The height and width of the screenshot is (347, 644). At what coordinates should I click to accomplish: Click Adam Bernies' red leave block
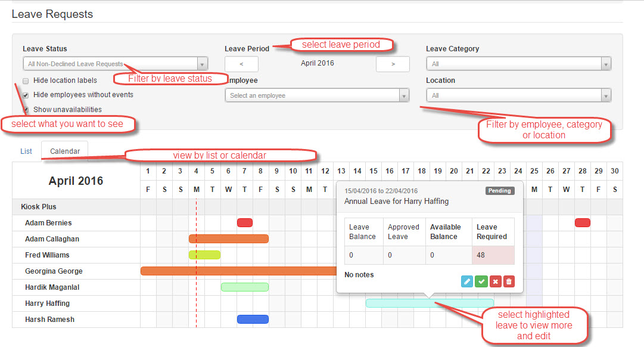tap(244, 222)
